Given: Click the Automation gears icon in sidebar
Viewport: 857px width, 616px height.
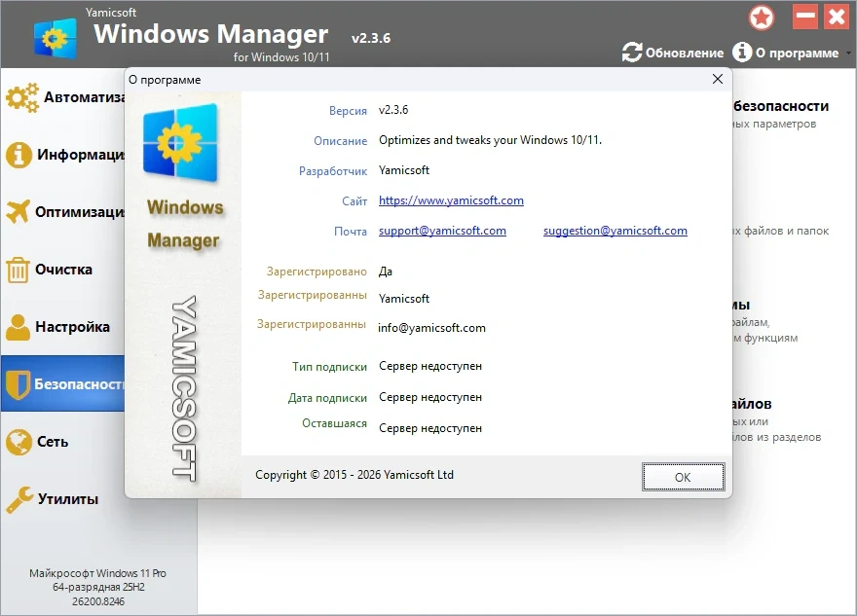Looking at the screenshot, I should (x=22, y=97).
